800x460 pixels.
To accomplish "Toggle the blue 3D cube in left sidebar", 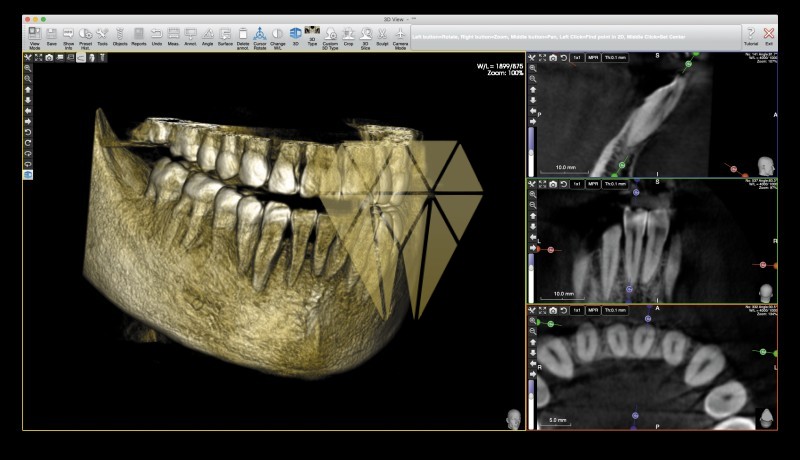I will (x=28, y=174).
